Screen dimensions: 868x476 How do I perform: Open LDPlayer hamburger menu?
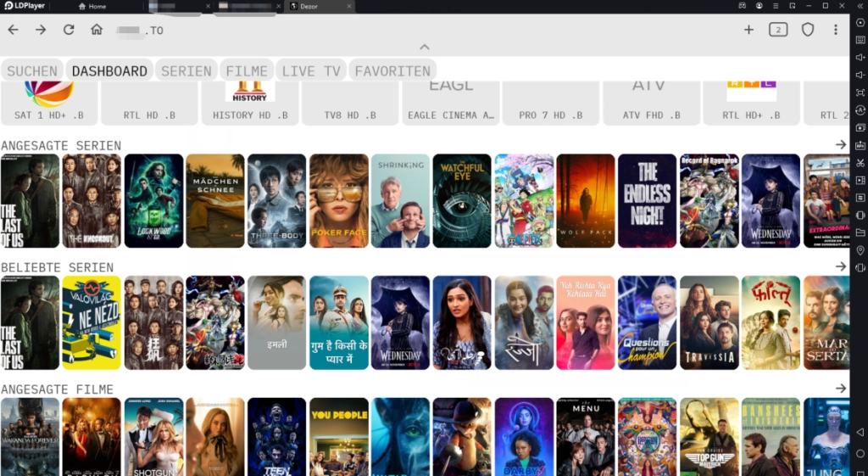click(776, 6)
